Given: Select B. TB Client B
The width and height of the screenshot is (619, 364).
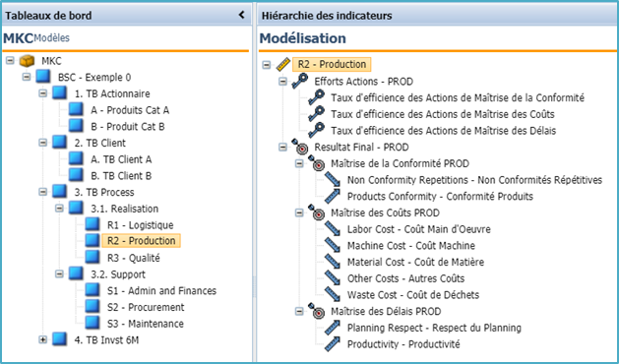Looking at the screenshot, I should tap(121, 176).
